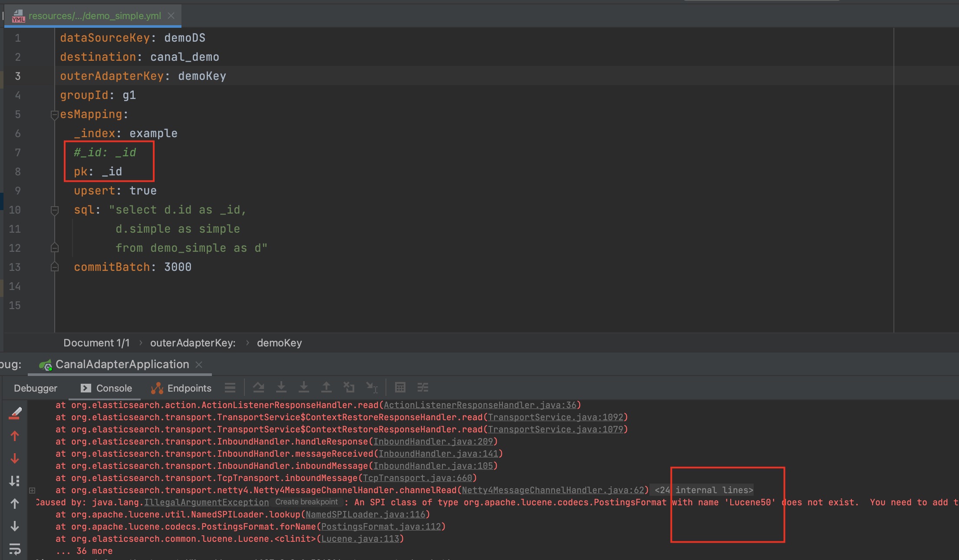Click the Step Over debugger icon
The height and width of the screenshot is (560, 959).
tap(259, 387)
